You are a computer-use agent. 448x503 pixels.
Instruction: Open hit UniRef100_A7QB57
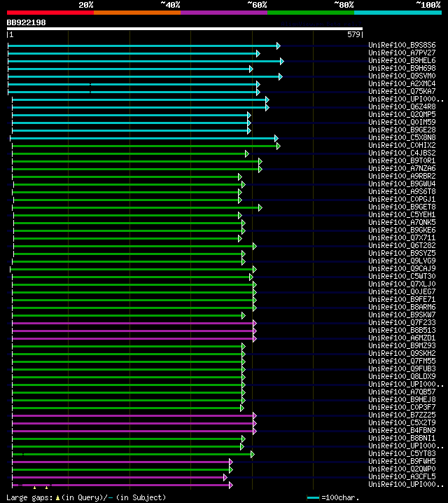coord(402,392)
